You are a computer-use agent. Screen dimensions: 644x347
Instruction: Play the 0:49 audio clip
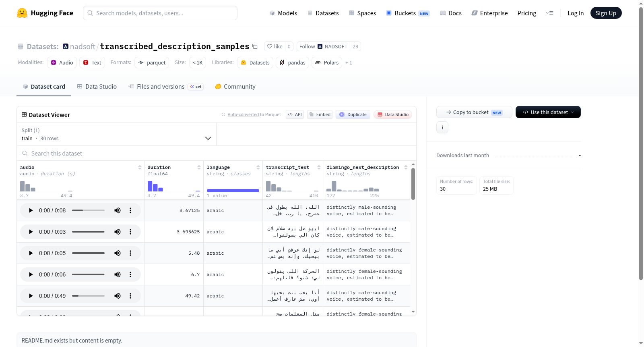[31, 296]
